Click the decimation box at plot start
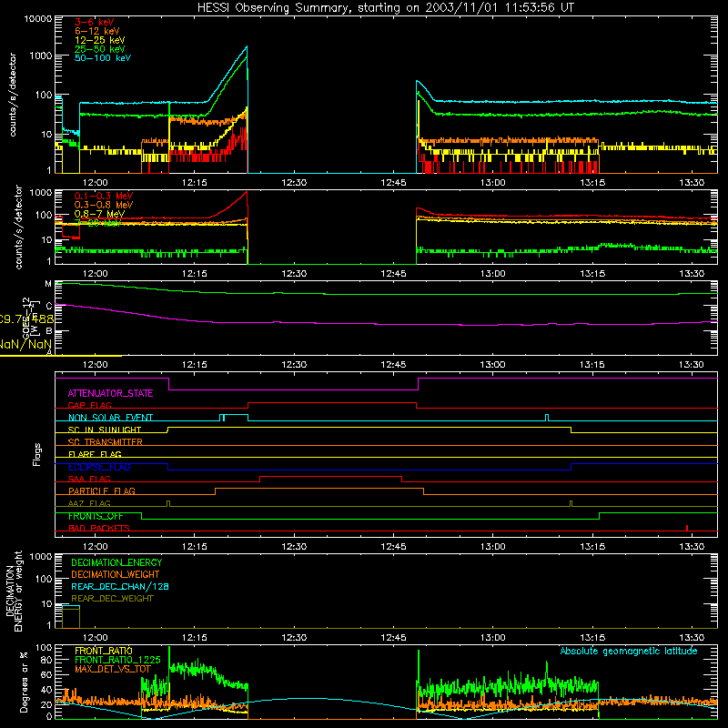Viewport: 728px width, 728px height. (x=71, y=617)
